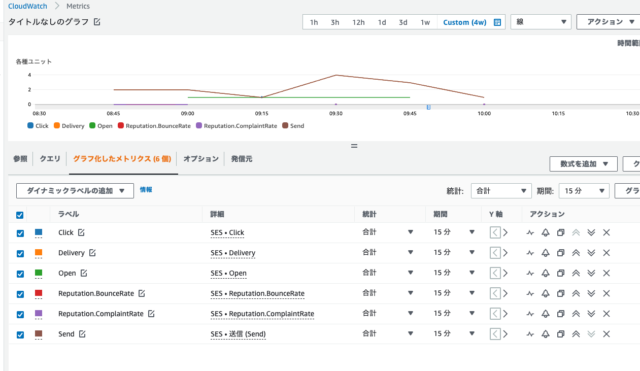Image resolution: width=640 pixels, height=371 pixels.
Task: Grab the panel resize handle below graph
Action: (x=354, y=146)
